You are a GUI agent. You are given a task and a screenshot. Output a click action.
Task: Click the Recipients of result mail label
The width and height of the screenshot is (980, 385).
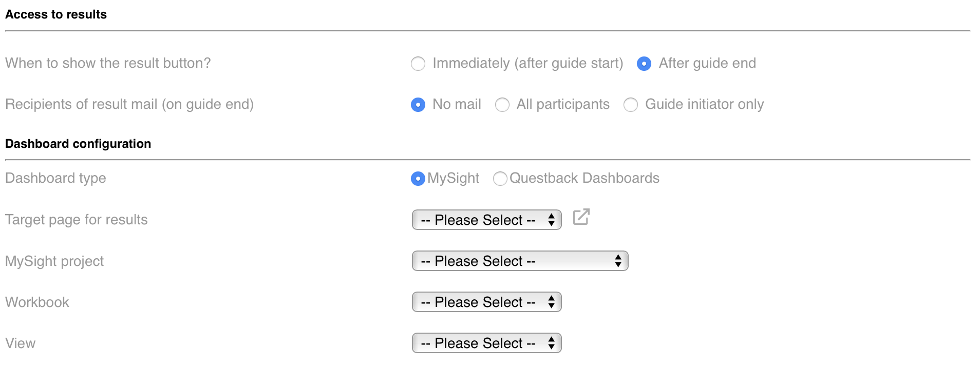tap(129, 104)
